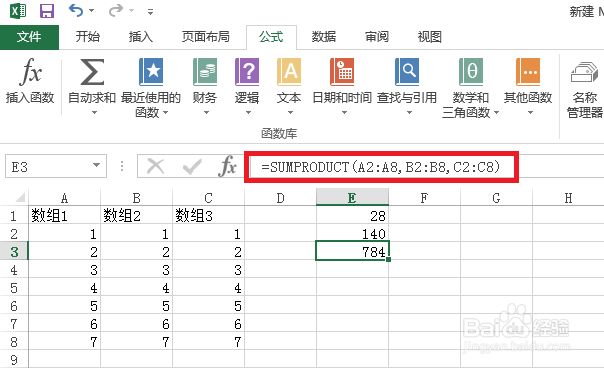
Task: Undo the last action
Action: coord(76,10)
